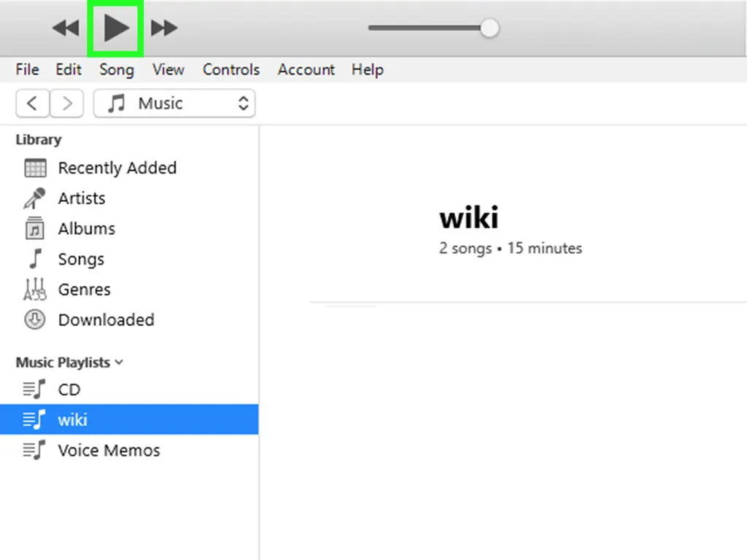Viewport: 747px width, 560px height.
Task: Click the volume slider knob
Action: [x=489, y=28]
